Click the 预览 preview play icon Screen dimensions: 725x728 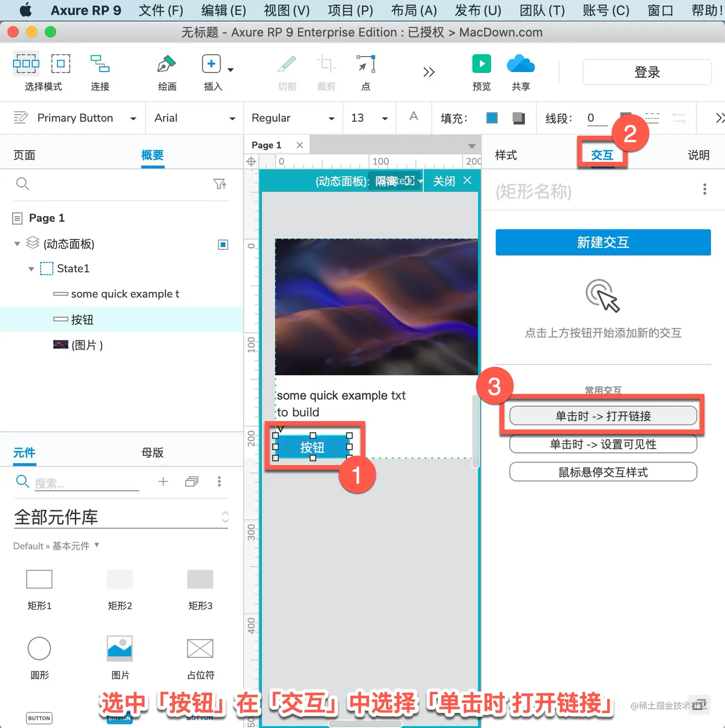coord(481,64)
